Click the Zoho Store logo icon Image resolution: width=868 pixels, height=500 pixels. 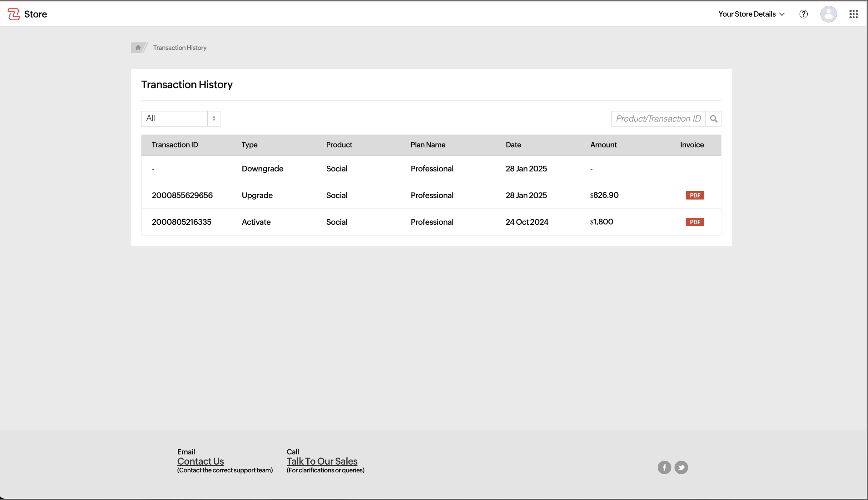(x=14, y=14)
